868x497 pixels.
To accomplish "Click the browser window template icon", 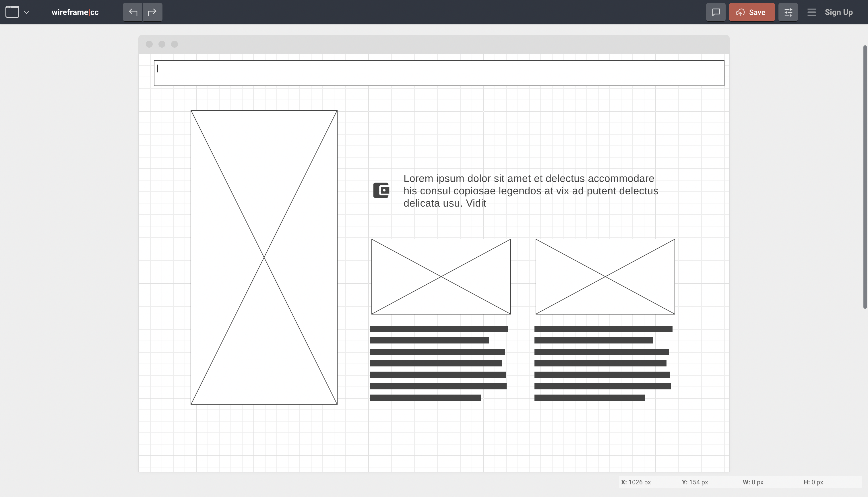I will click(x=12, y=12).
